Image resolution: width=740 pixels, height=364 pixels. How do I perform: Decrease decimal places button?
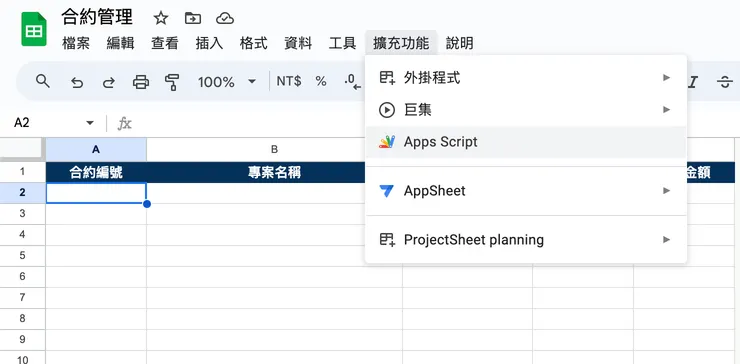tap(353, 82)
